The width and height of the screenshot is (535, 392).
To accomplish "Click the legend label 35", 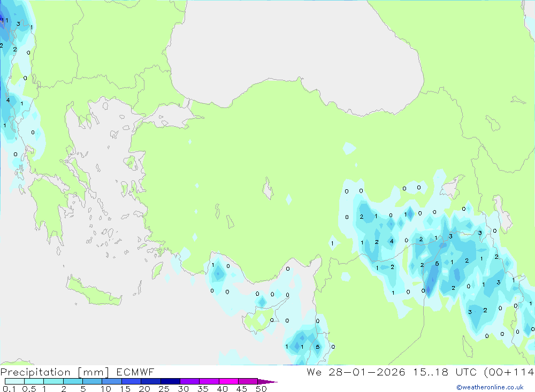I will (x=203, y=389).
